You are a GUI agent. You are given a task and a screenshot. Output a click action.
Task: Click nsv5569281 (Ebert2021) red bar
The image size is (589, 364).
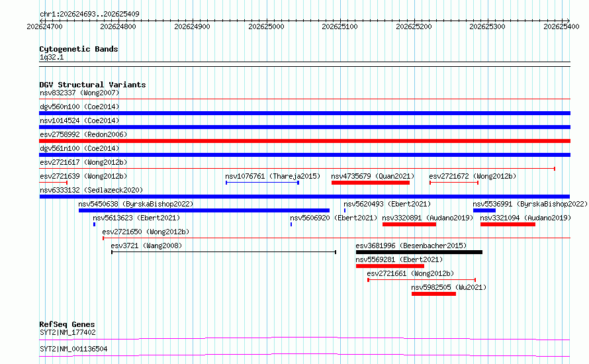pos(390,266)
